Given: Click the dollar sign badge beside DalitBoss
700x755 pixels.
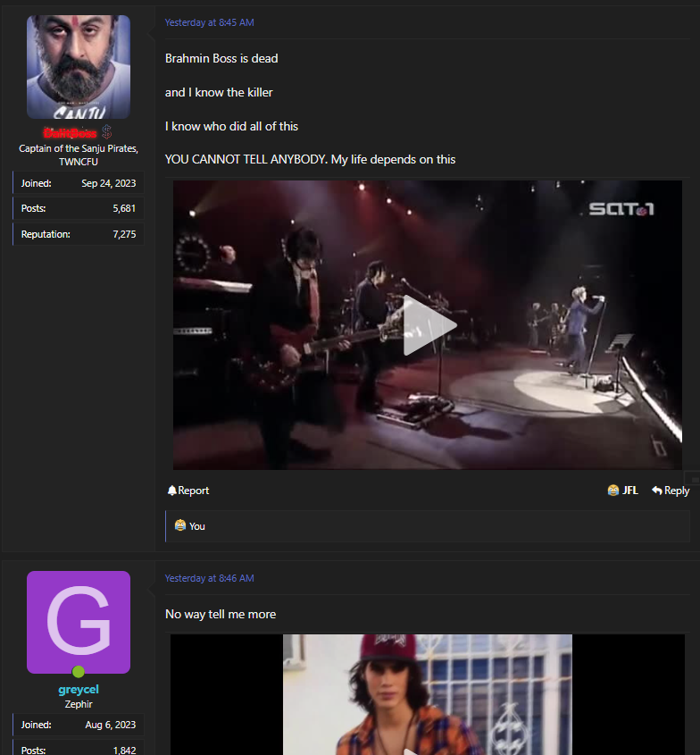Looking at the screenshot, I should tap(107, 132).
